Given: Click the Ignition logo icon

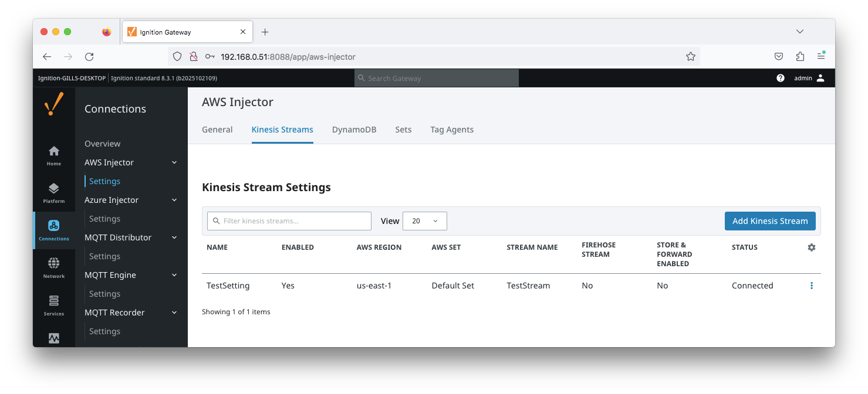Looking at the screenshot, I should (x=54, y=104).
